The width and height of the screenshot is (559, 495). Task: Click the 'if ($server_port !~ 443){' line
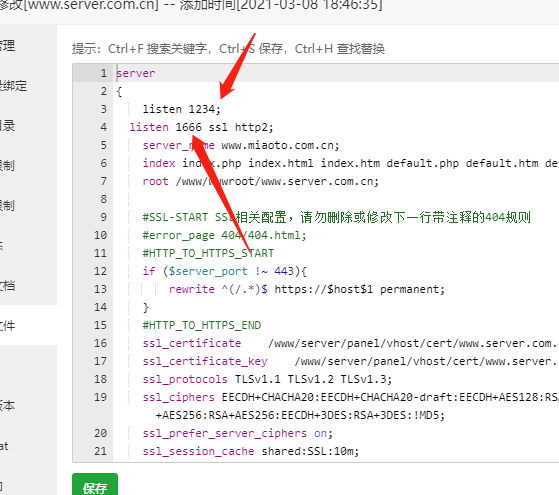click(x=224, y=271)
